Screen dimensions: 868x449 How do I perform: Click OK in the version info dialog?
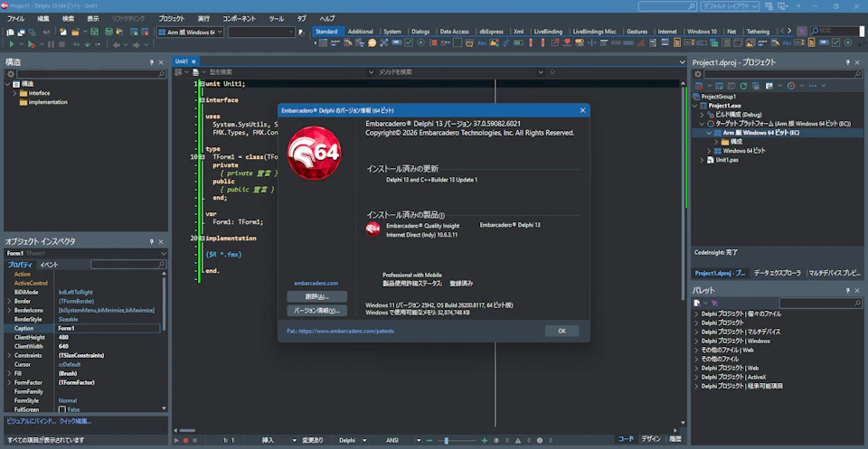[x=561, y=332]
